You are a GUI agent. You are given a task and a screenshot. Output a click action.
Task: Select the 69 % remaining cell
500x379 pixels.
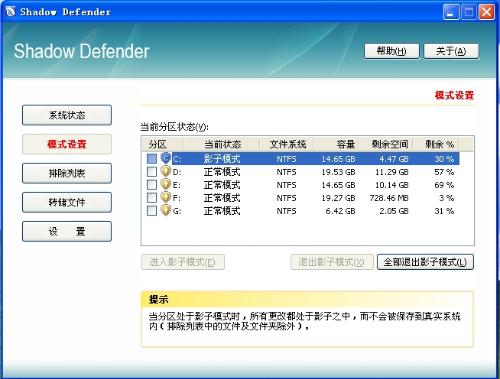[444, 185]
